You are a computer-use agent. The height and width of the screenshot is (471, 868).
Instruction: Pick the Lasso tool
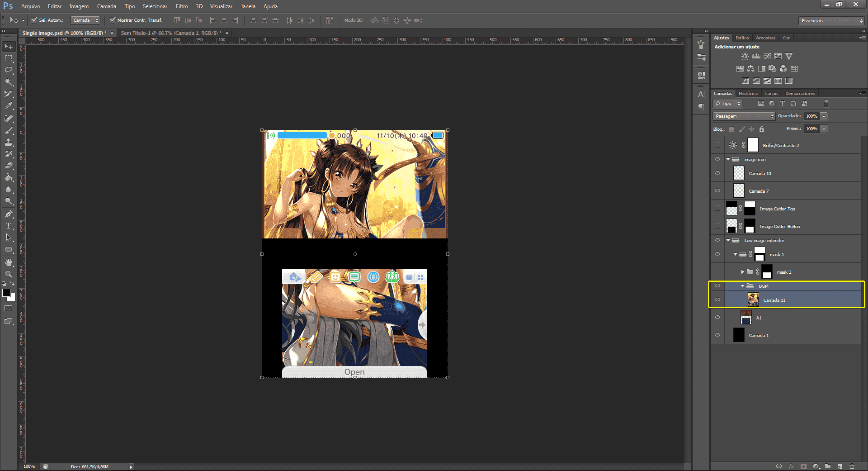(x=9, y=70)
